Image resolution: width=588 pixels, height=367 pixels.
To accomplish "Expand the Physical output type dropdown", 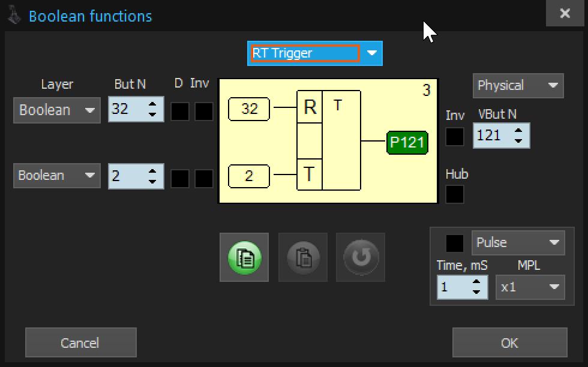I will coord(518,85).
